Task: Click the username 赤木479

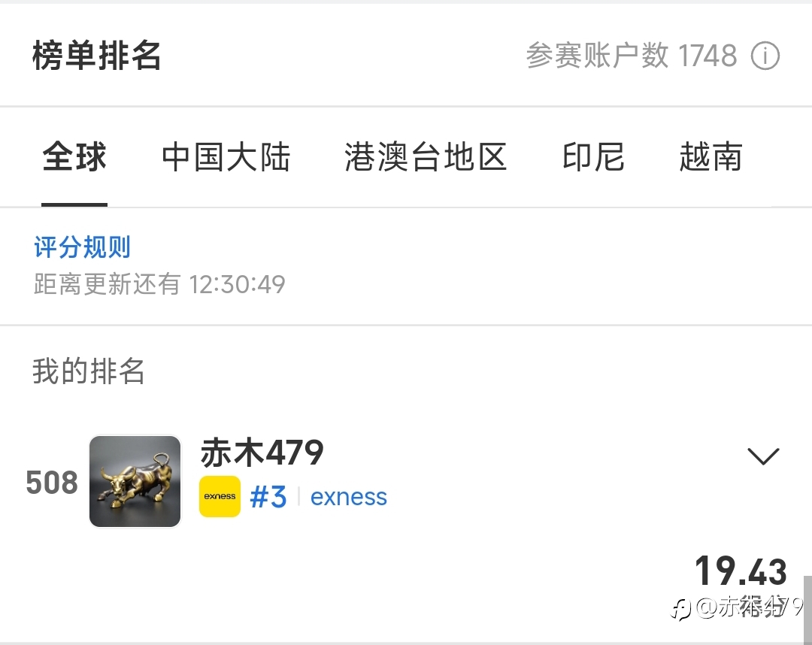Action: coord(262,453)
